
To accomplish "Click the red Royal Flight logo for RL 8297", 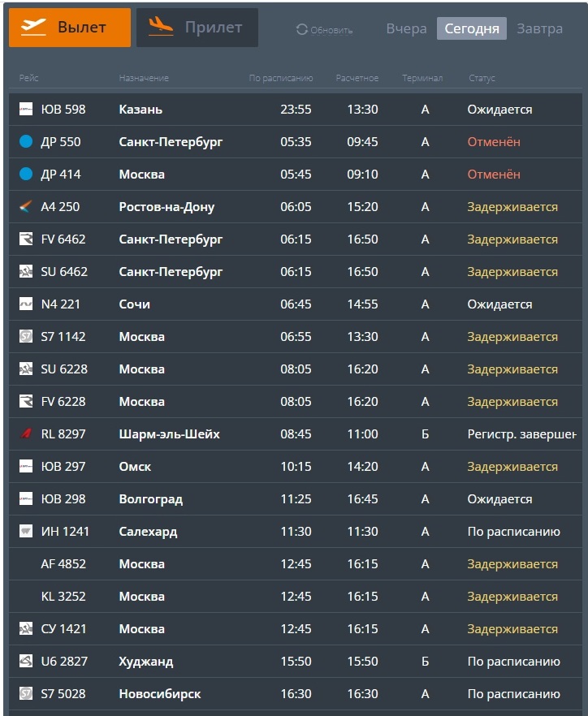I will (x=26, y=433).
